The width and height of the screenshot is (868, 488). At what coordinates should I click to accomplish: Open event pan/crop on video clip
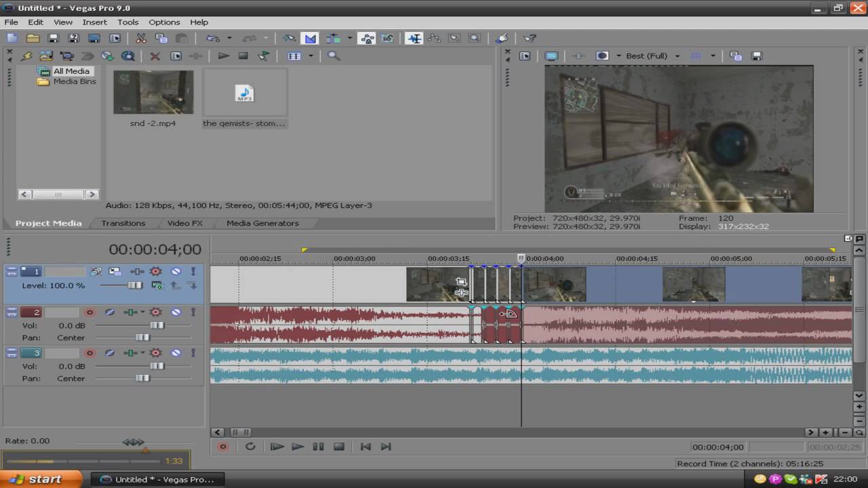coord(461,282)
